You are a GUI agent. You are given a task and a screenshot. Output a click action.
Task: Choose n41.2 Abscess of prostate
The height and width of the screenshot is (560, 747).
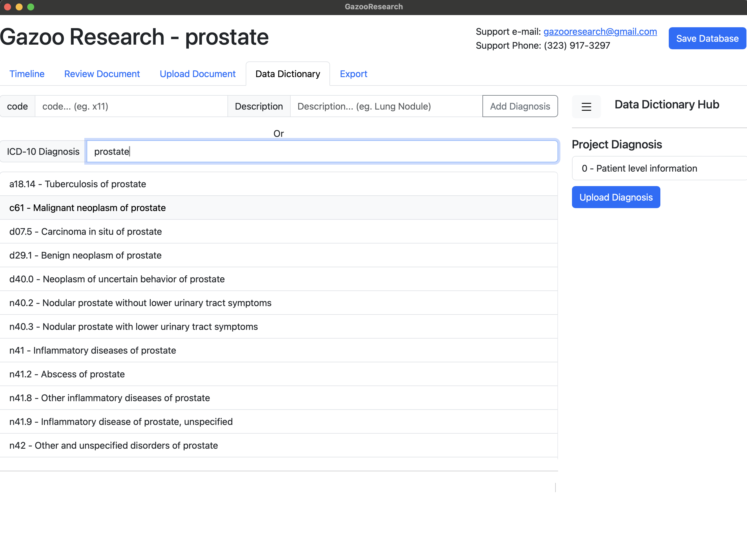point(67,374)
